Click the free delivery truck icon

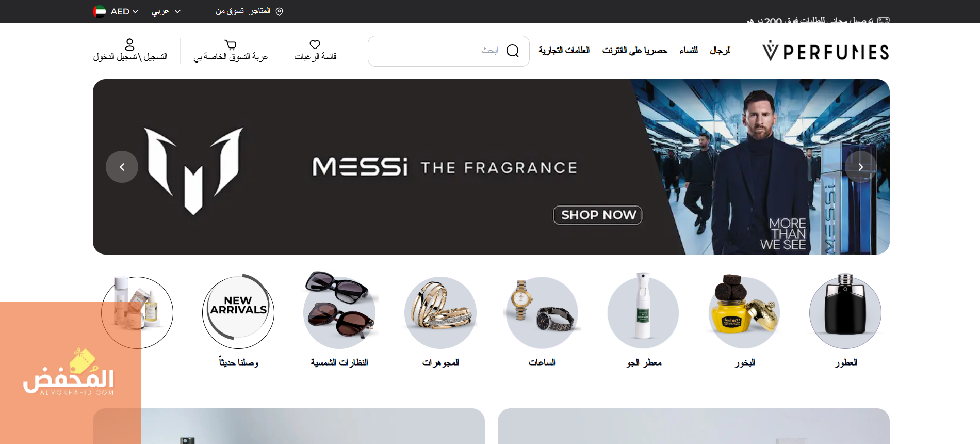884,21
